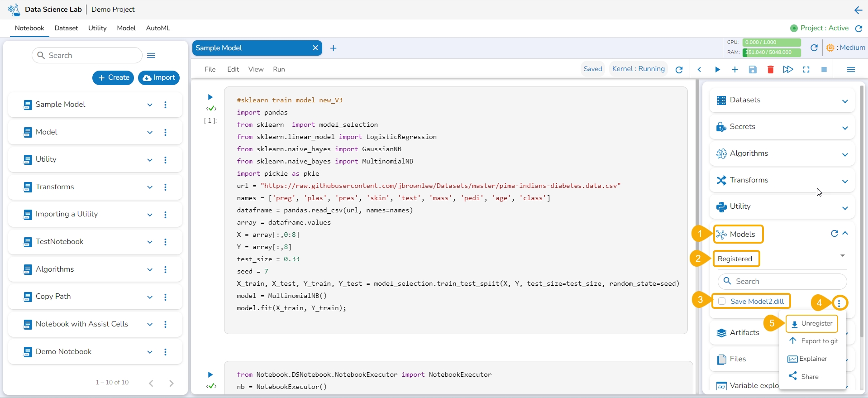Expand the Transforms section in right panel
The width and height of the screenshot is (868, 398).
pos(844,181)
